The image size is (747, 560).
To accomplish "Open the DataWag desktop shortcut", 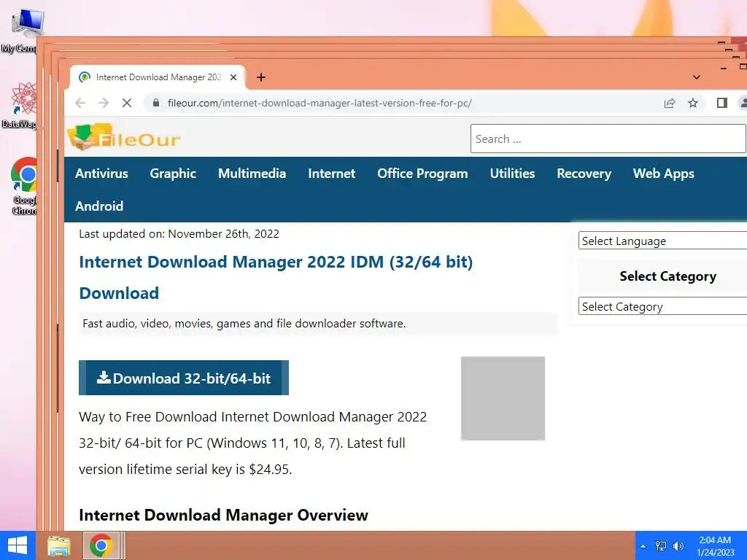I will tap(19, 105).
